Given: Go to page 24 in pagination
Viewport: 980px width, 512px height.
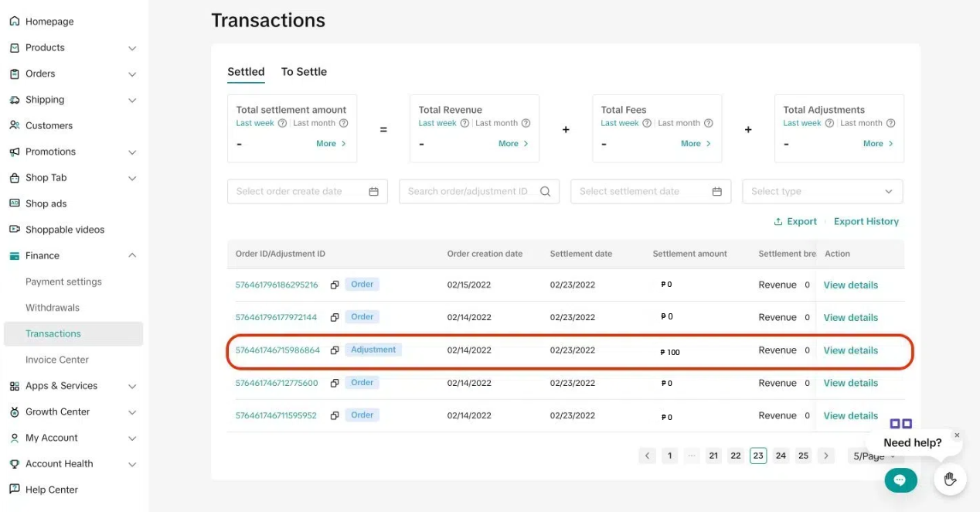Looking at the screenshot, I should [x=781, y=456].
